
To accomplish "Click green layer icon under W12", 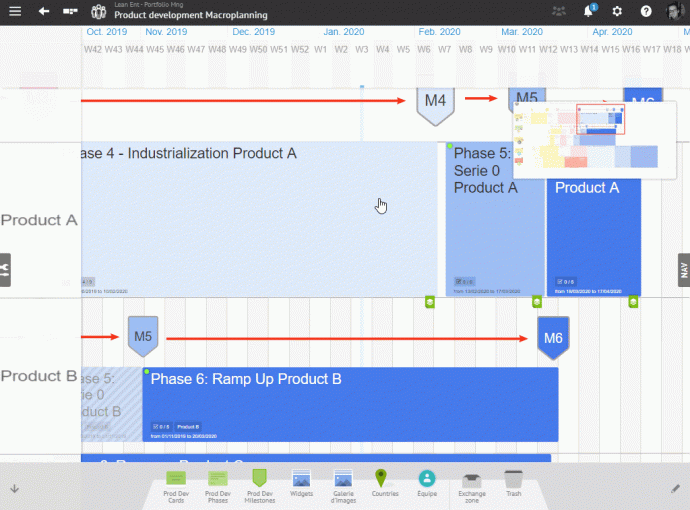I will [x=537, y=302].
